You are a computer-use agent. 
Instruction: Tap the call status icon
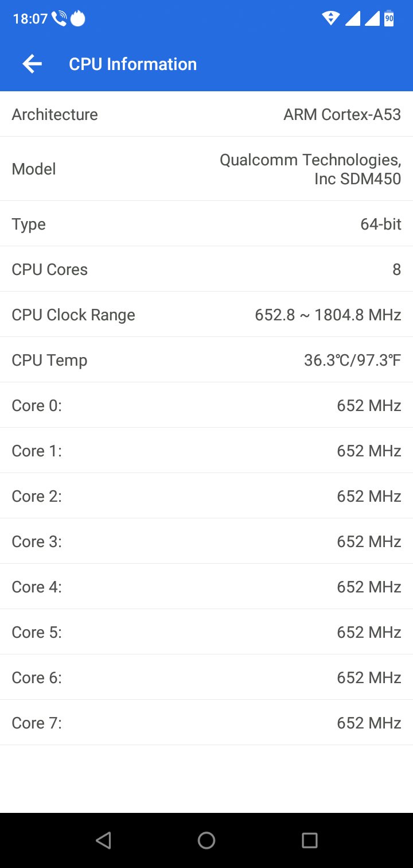coord(59,19)
